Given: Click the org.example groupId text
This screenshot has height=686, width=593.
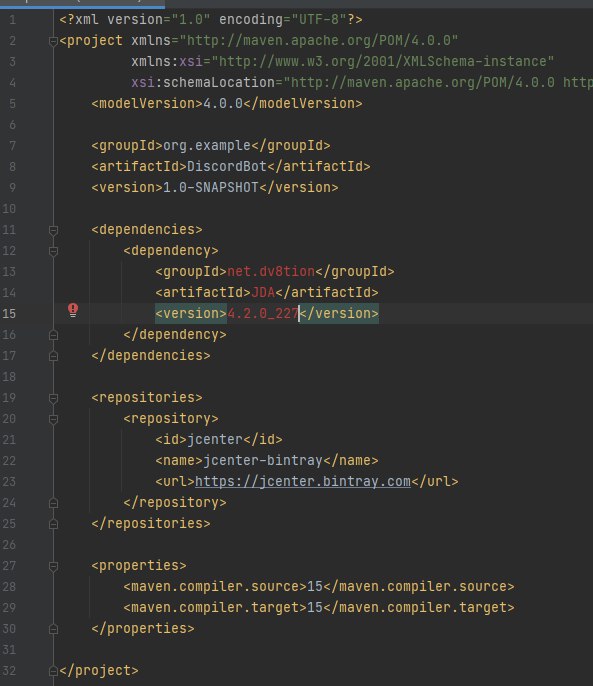Looking at the screenshot, I should pyautogui.click(x=207, y=146).
